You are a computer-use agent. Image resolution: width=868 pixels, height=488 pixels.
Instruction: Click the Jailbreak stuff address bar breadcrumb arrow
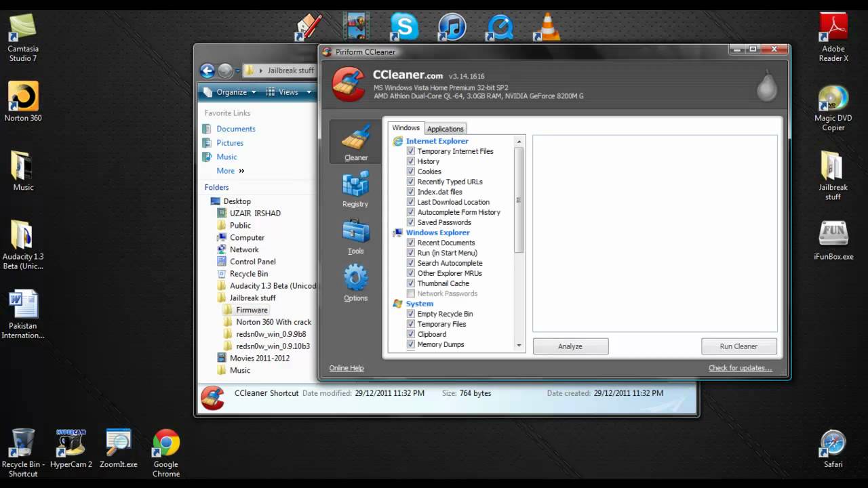pyautogui.click(x=261, y=70)
